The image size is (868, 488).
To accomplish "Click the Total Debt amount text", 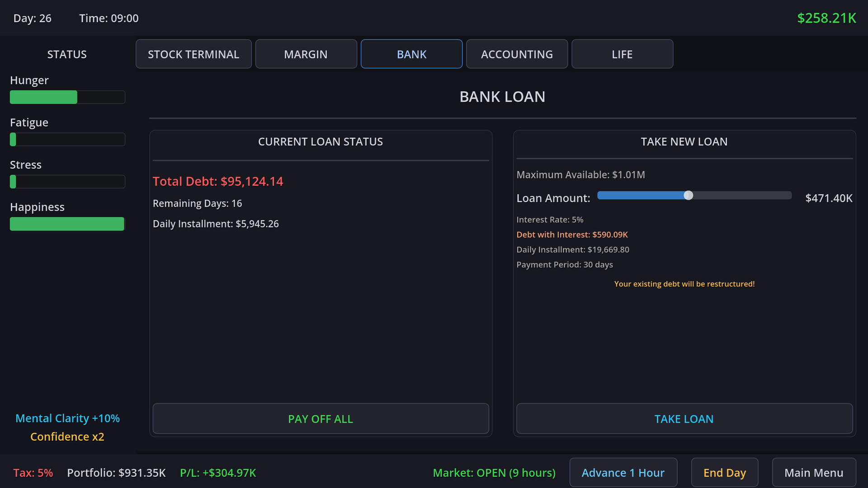I will [x=218, y=181].
